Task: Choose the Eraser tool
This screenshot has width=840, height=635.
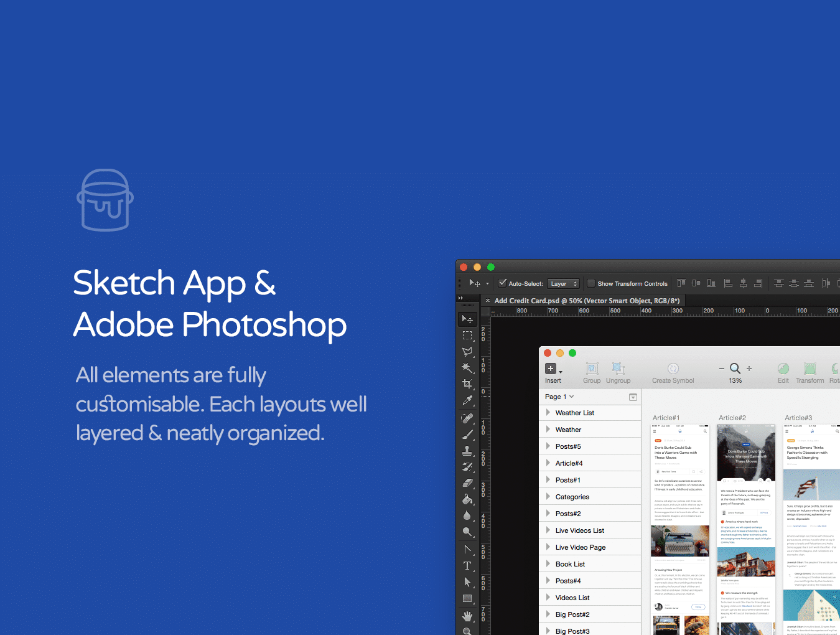Action: click(x=467, y=482)
